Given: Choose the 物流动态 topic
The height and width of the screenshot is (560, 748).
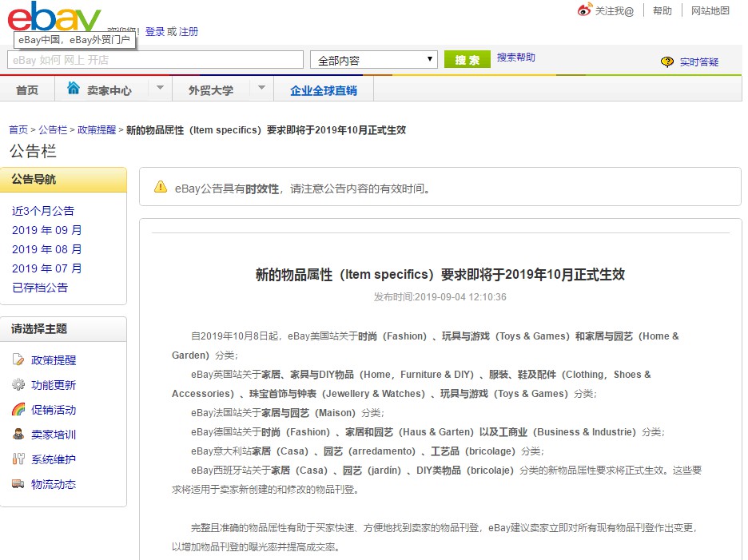Looking at the screenshot, I should (54, 484).
